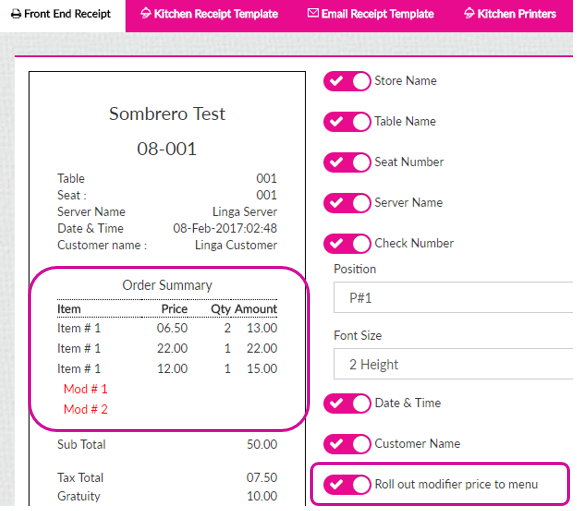Click the envelope icon on Email Receipt Template
Viewport: 577px width, 511px height.
[313, 13]
